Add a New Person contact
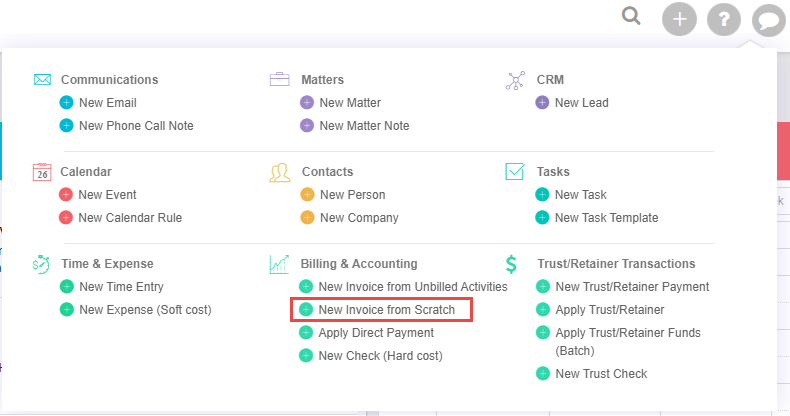790x416 pixels. click(x=353, y=194)
